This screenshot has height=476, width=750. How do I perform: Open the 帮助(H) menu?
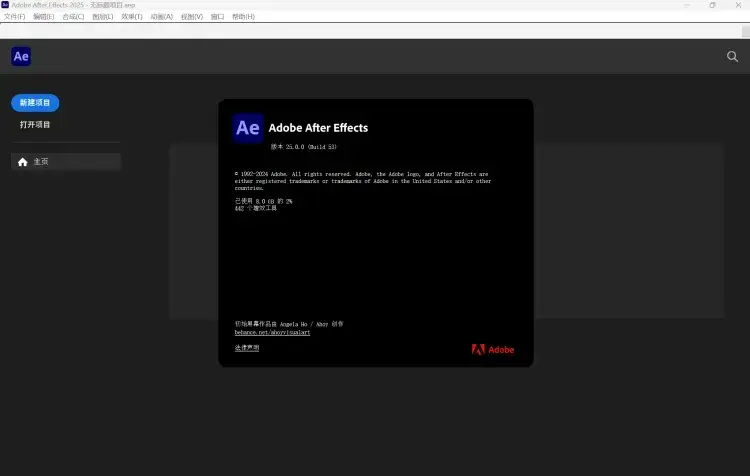[x=243, y=17]
